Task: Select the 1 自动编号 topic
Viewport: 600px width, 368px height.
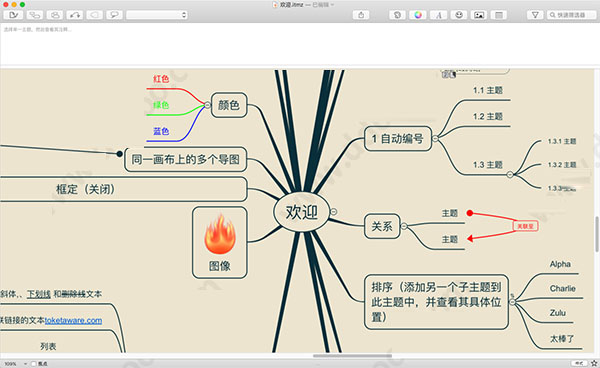Action: [398, 138]
